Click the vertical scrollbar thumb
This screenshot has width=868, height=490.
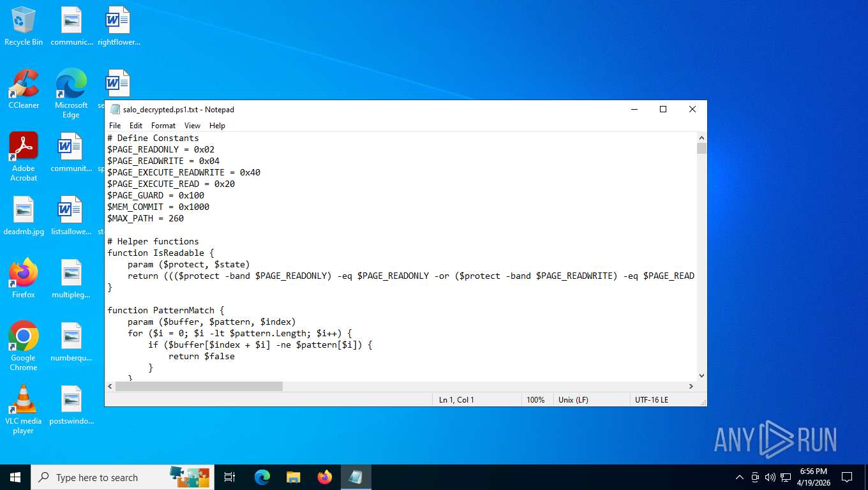tap(701, 149)
